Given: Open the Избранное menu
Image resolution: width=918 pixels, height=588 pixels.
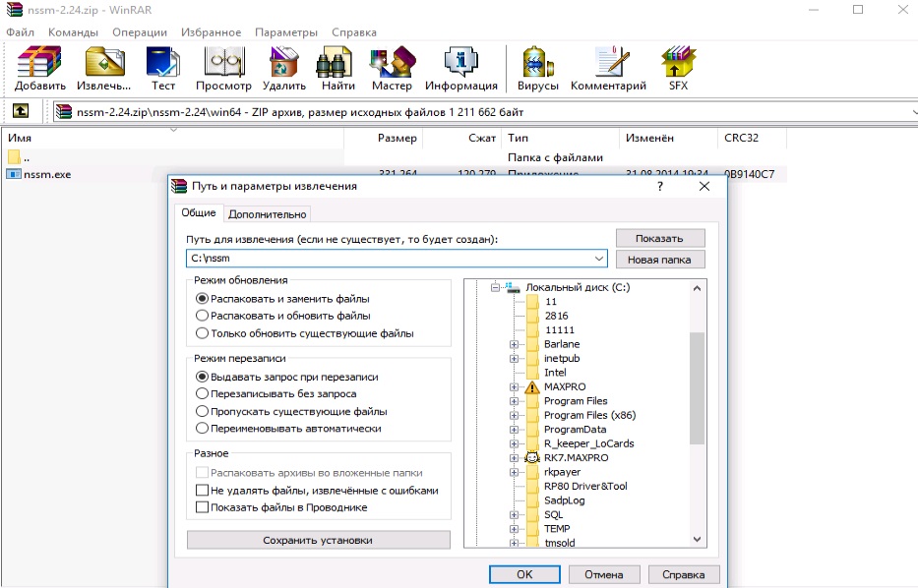Looking at the screenshot, I should click(x=211, y=32).
